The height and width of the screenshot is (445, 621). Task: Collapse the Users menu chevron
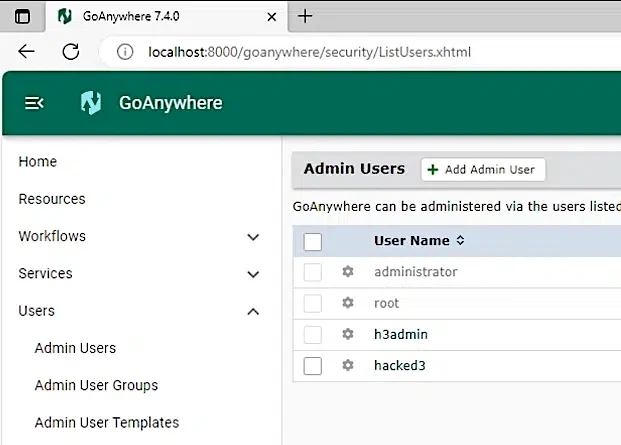point(253,311)
